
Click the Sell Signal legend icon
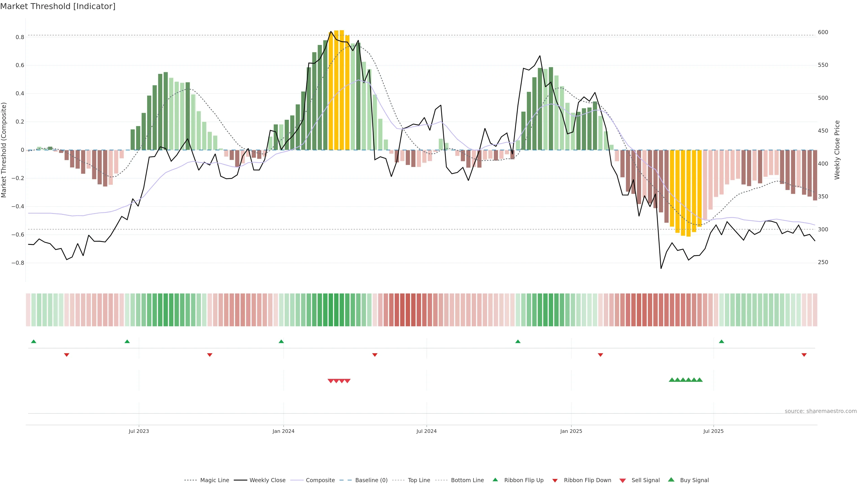coord(623,481)
